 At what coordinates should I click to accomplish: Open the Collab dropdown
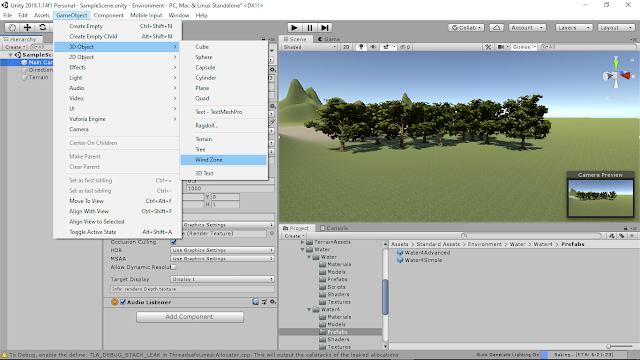(x=466, y=28)
